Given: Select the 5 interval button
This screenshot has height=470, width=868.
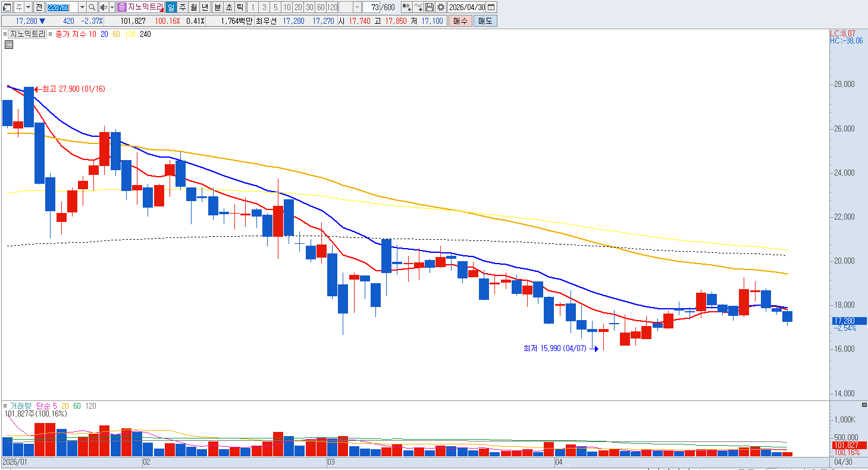Looking at the screenshot, I should (x=275, y=7).
